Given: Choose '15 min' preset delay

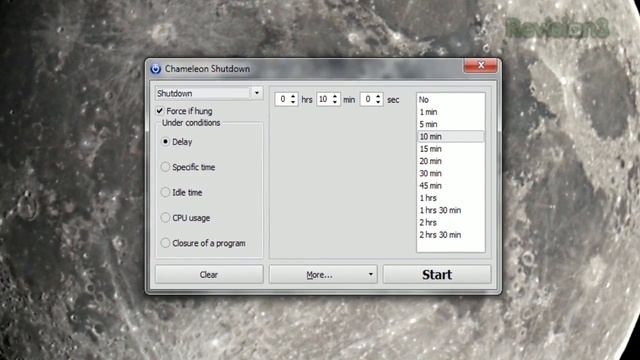Looking at the screenshot, I should click(x=451, y=149).
